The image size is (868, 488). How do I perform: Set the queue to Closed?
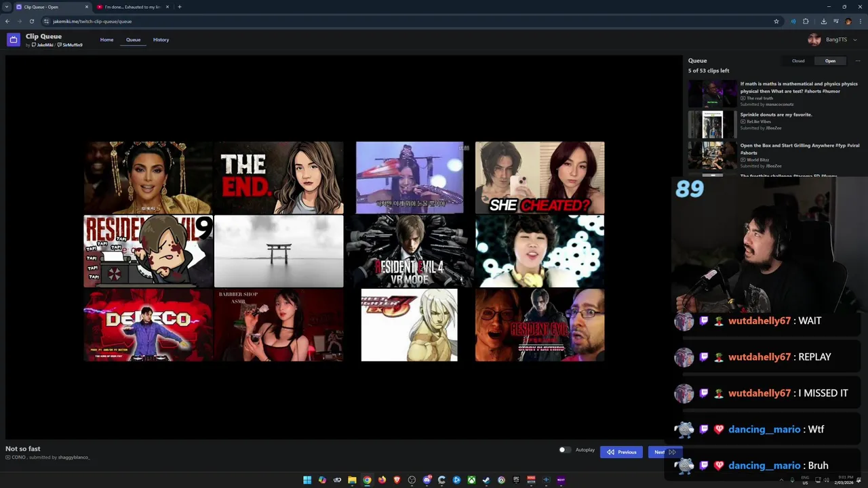click(x=798, y=61)
